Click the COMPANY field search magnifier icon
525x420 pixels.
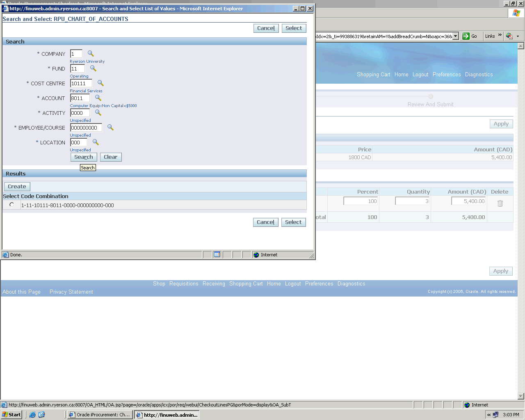(91, 54)
